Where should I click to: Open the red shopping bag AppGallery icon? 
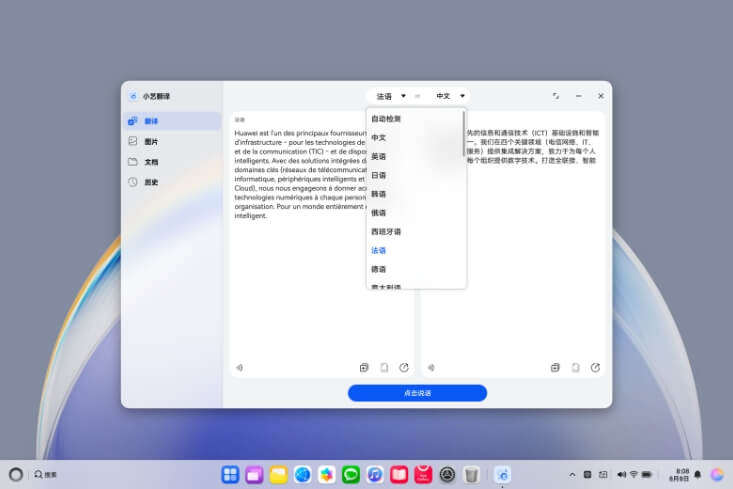pos(423,475)
